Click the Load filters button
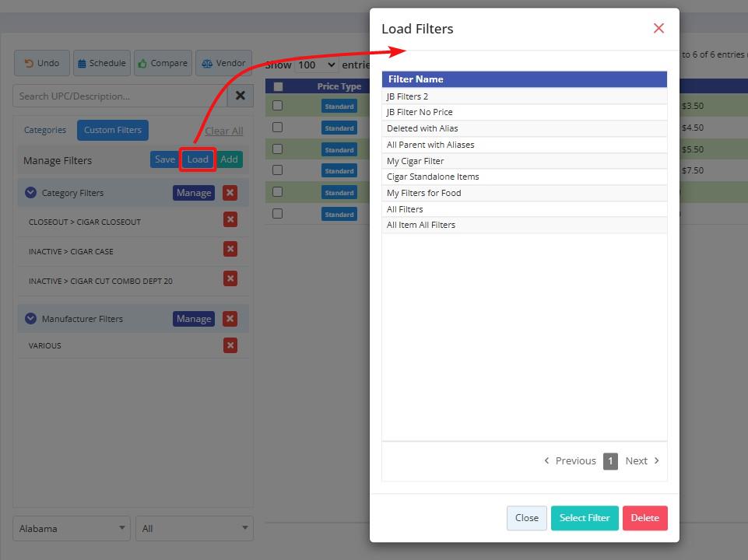The height and width of the screenshot is (560, 748). (198, 159)
